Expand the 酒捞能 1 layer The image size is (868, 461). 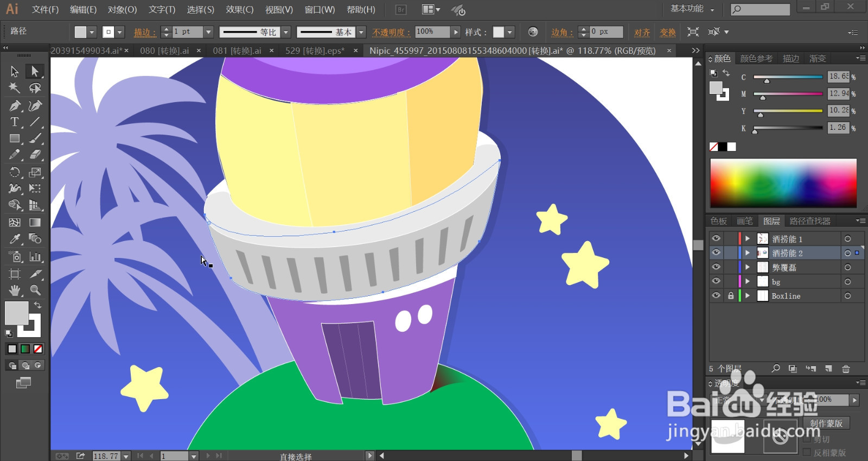click(748, 238)
